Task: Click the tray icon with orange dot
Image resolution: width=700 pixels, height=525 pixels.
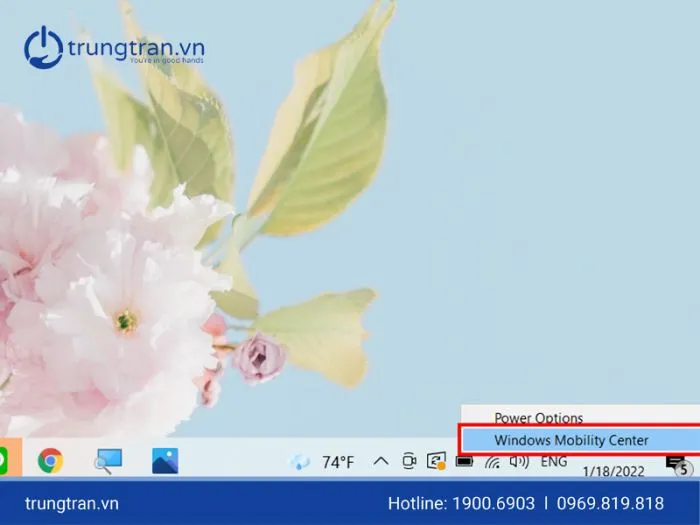Action: click(x=436, y=462)
